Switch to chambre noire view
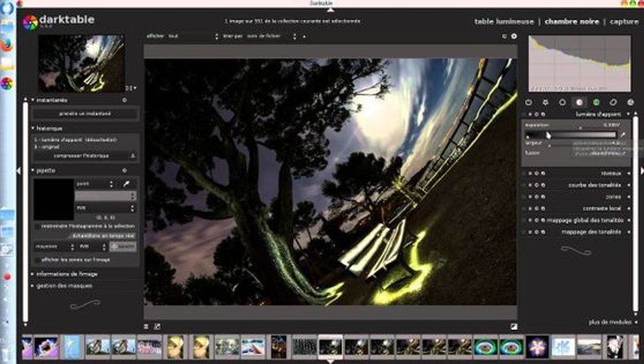 [x=572, y=21]
